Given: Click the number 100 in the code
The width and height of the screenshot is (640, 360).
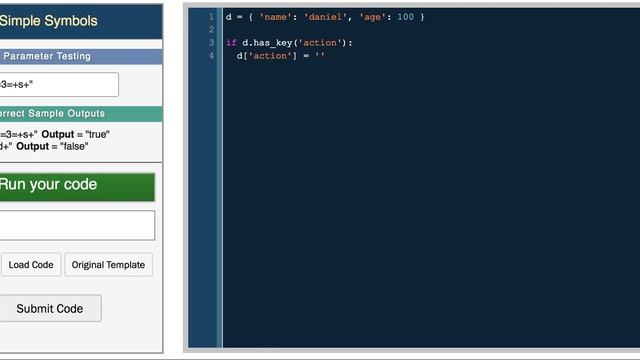Looking at the screenshot, I should click(405, 17).
